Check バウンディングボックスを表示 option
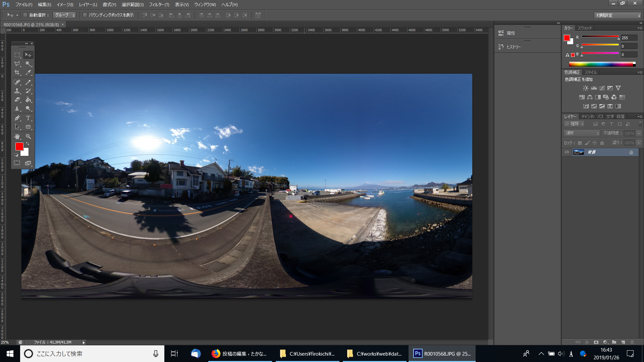Viewport: 644px width, 362px height. coord(85,15)
